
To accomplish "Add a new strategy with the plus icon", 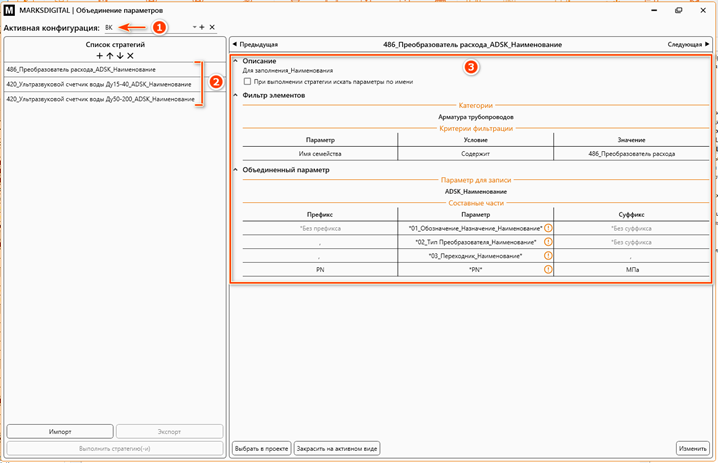I will pos(99,56).
